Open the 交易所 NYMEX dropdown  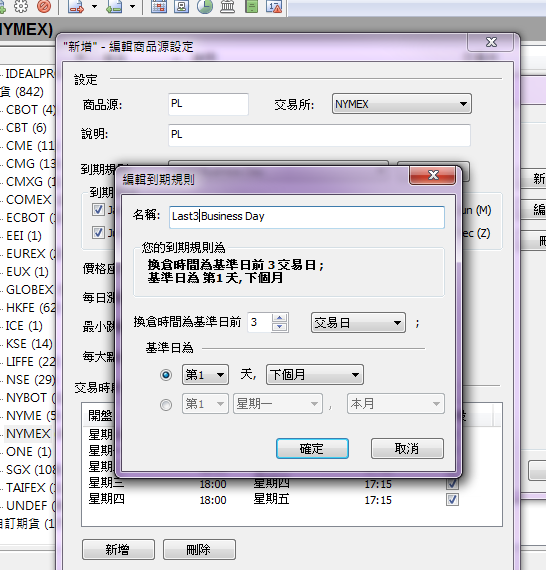tap(402, 104)
